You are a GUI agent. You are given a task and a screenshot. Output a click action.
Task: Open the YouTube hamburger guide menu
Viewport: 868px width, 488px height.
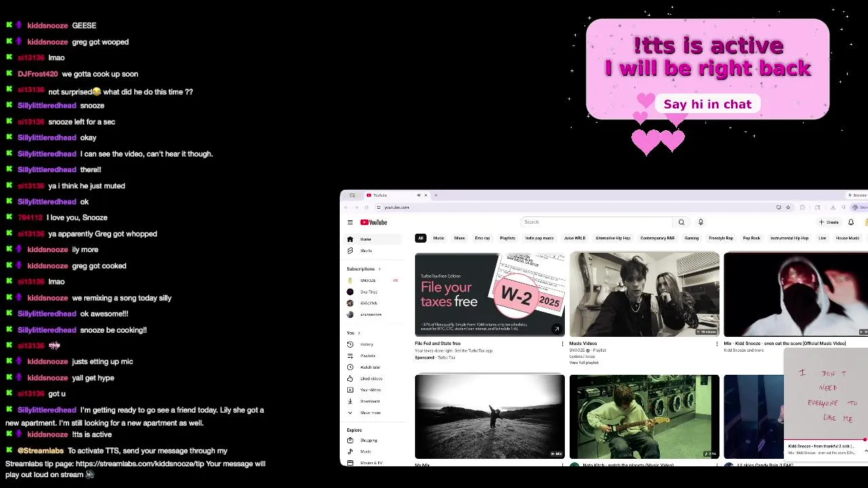click(x=350, y=222)
